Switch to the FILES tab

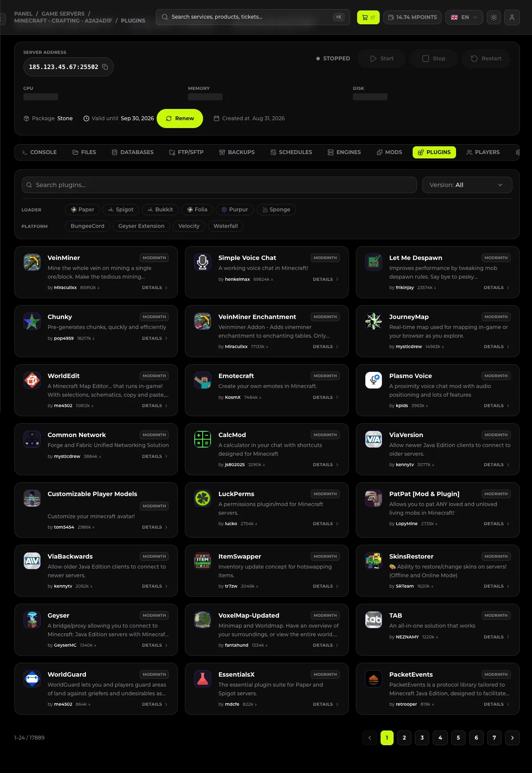click(84, 152)
